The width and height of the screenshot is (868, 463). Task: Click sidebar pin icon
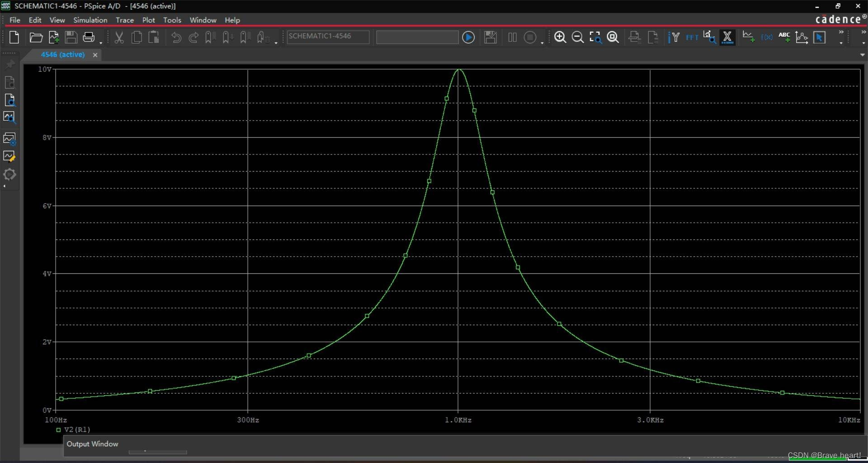10,64
